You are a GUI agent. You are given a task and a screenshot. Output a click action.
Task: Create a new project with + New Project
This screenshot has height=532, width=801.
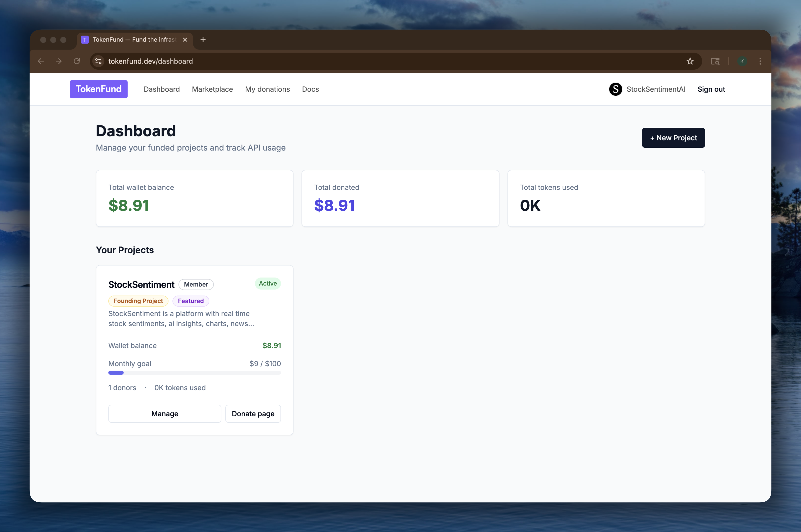coord(673,138)
